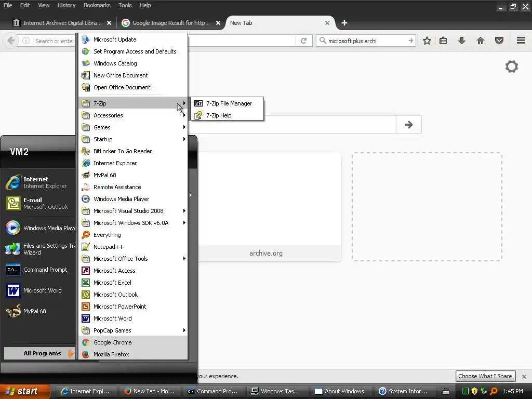Click the Start button
The width and height of the screenshot is (532, 399).
pos(24,391)
